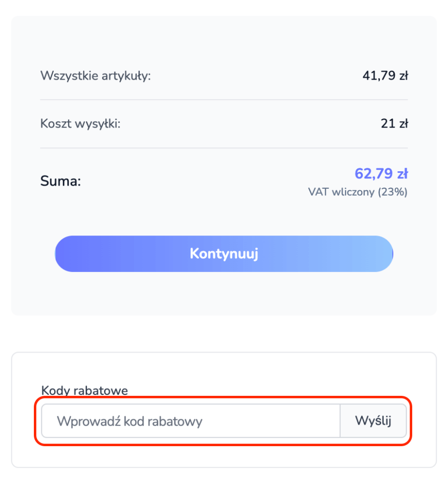This screenshot has width=448, height=481.
Task: Click the divider below Koszt wysyłki
Action: pyautogui.click(x=224, y=148)
